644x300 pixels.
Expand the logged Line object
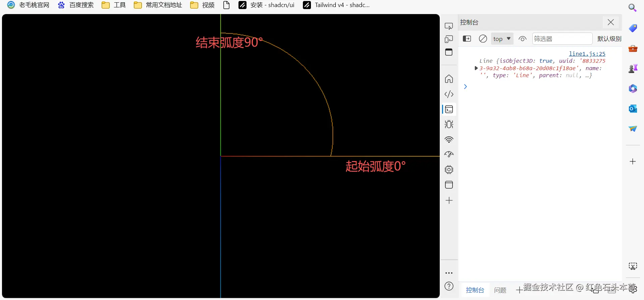[x=476, y=68]
